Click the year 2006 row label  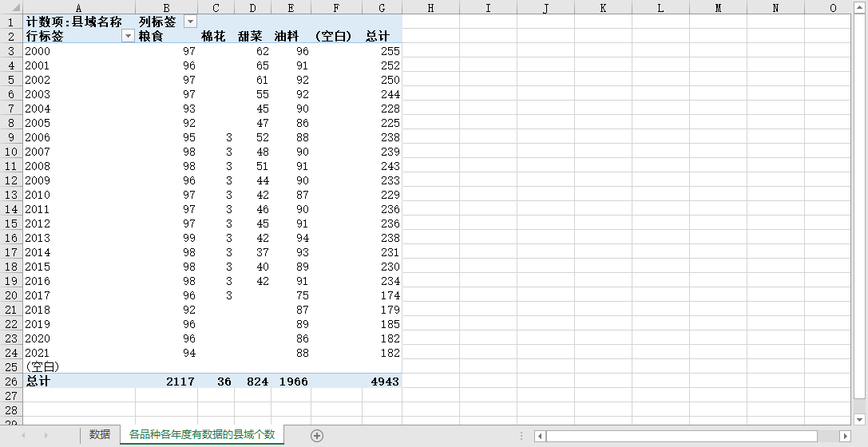pyautogui.click(x=78, y=137)
